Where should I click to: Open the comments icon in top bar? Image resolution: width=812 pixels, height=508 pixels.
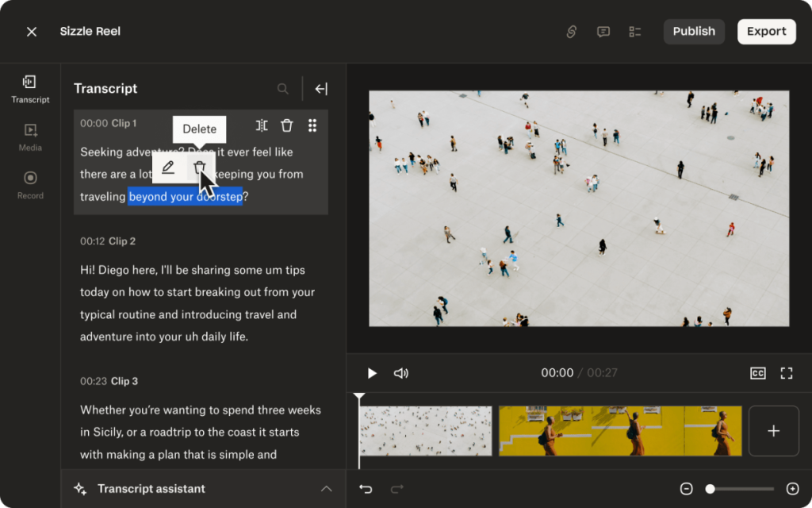click(603, 32)
